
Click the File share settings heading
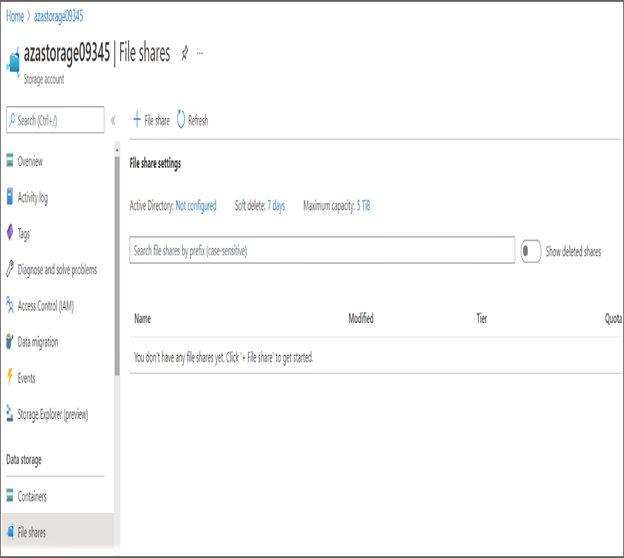click(x=155, y=163)
